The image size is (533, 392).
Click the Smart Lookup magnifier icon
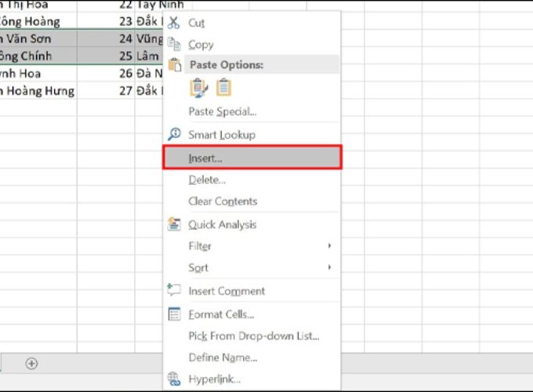click(174, 134)
